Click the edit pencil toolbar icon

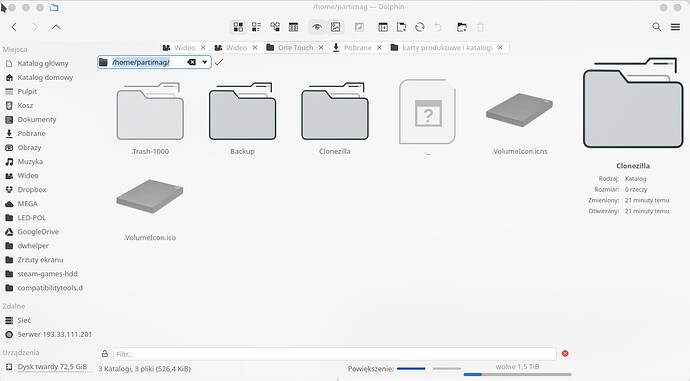(359, 27)
